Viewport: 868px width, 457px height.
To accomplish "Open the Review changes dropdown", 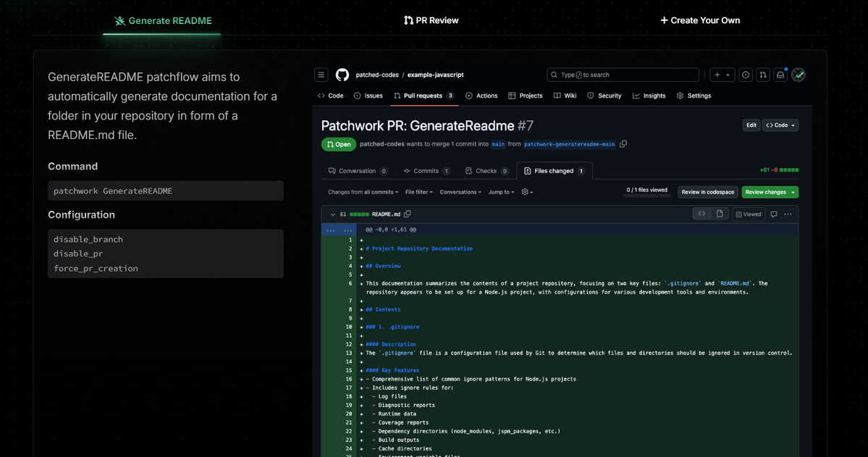I will point(770,192).
